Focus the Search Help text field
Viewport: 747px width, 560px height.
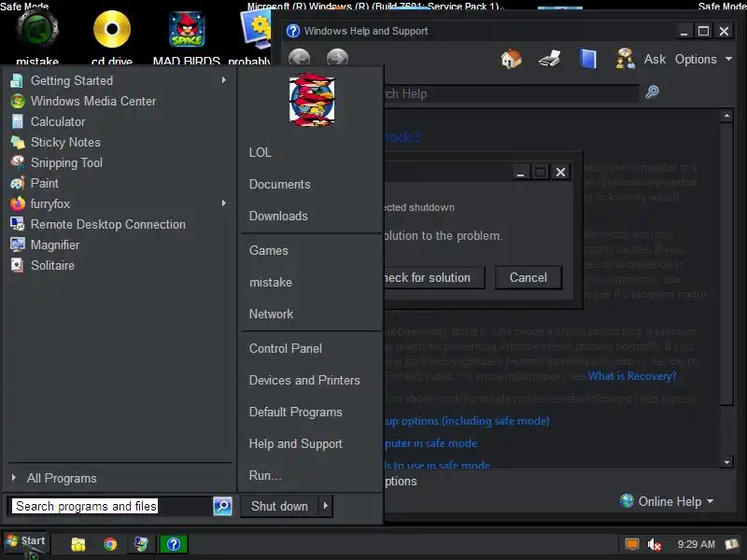click(510, 94)
